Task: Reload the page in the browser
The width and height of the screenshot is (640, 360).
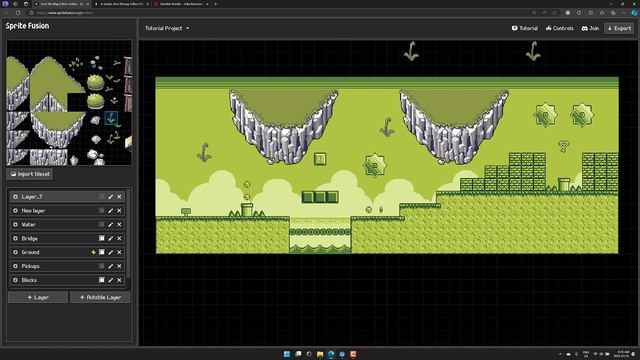Action: coord(18,13)
